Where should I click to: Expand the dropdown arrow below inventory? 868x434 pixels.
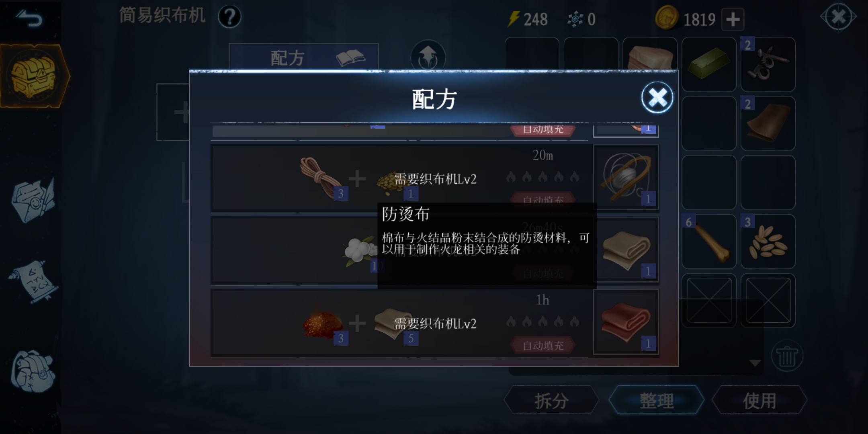[x=755, y=363]
